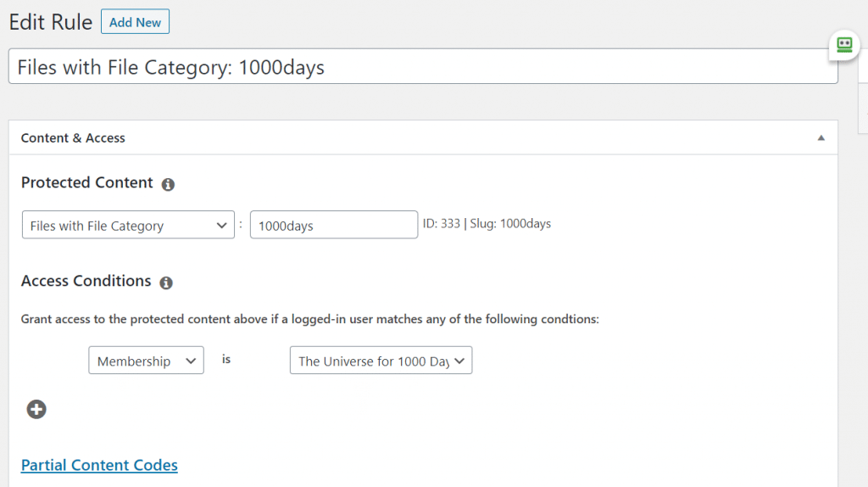Open the Files with File Category dropdown

[127, 226]
